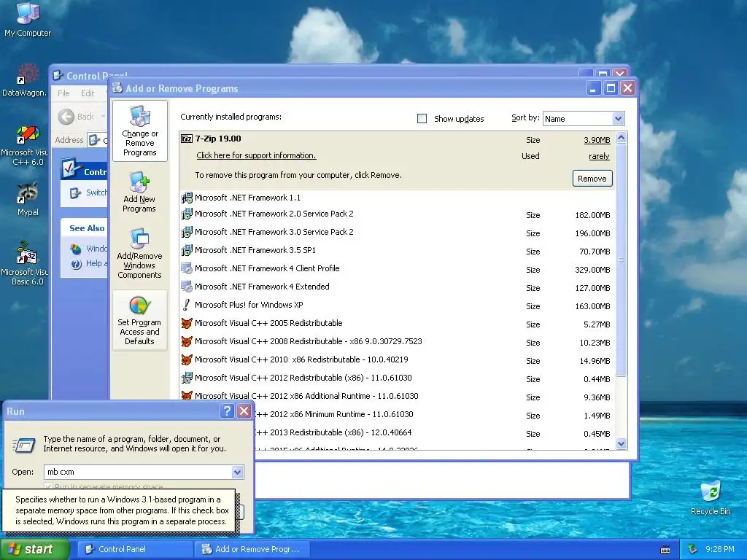747x560 pixels.
Task: Click the Back button in Control Panel
Action: (x=76, y=117)
